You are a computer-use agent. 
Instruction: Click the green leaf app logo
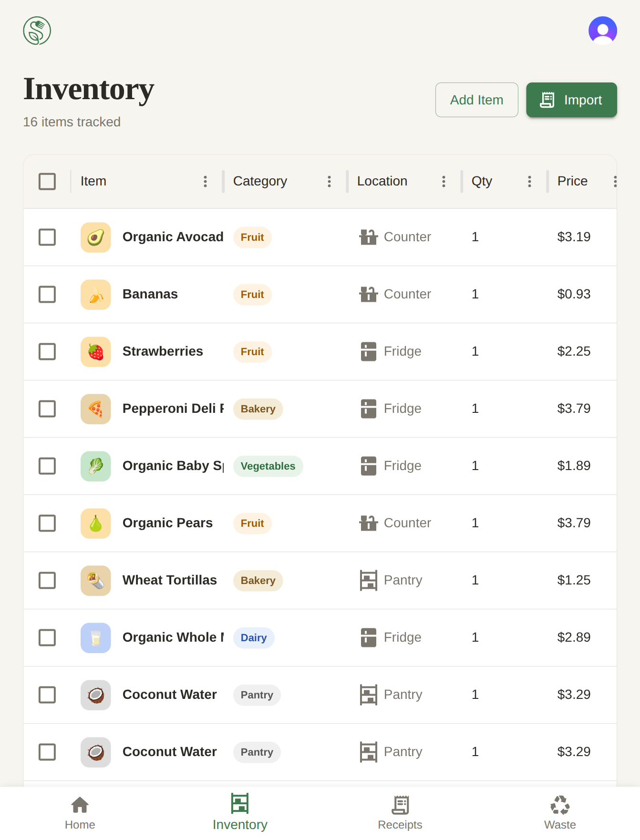tap(37, 31)
